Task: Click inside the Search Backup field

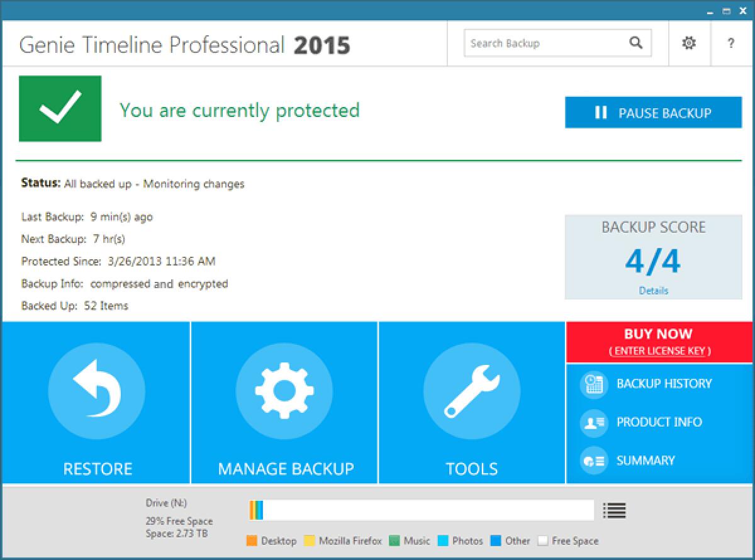Action: pyautogui.click(x=541, y=43)
